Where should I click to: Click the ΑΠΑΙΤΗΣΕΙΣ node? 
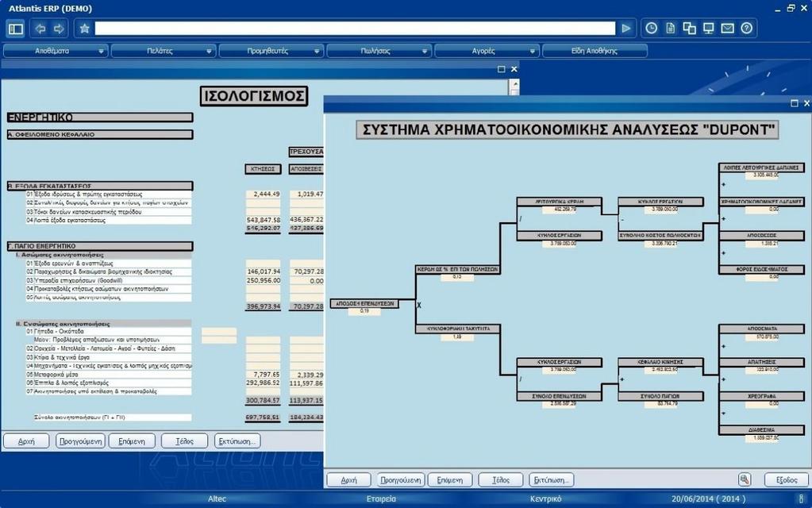[762, 362]
